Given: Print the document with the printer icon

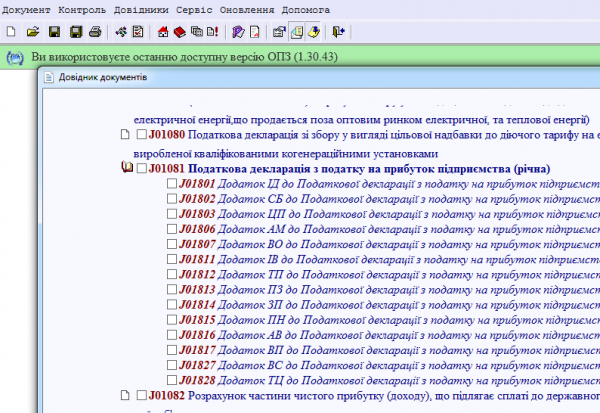Looking at the screenshot, I should tap(95, 31).
